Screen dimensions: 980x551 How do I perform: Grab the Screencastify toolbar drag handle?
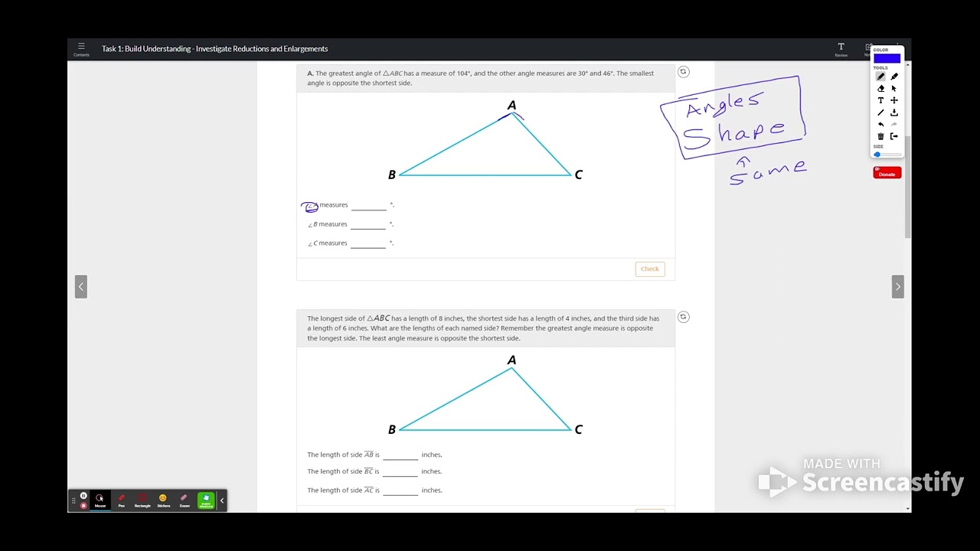tap(74, 500)
